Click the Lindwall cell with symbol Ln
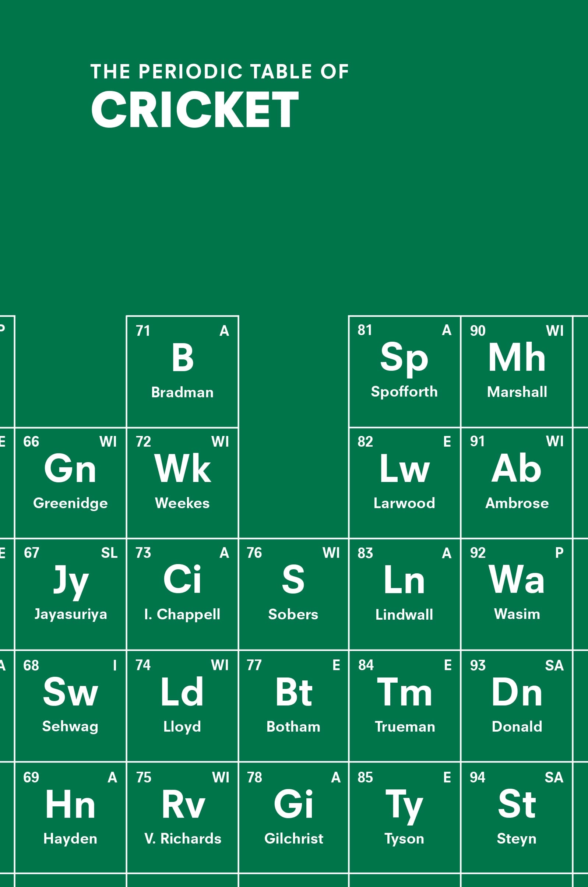This screenshot has height=887, width=588. click(405, 594)
